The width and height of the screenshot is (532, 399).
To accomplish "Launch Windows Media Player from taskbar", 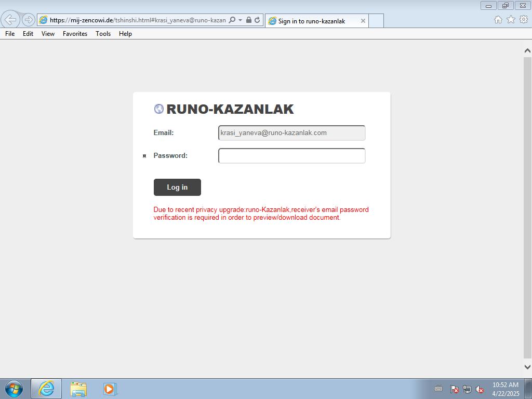I will coord(110,389).
